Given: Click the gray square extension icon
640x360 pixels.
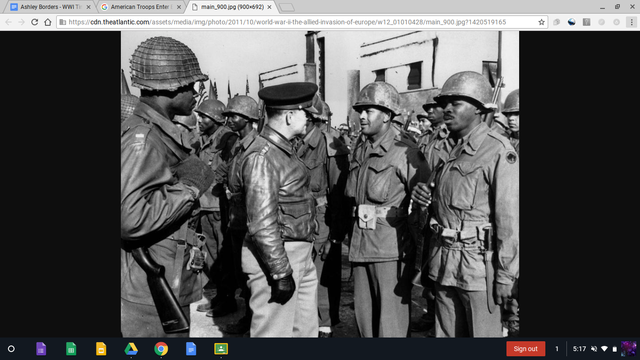Looking at the screenshot, I should tap(587, 22).
